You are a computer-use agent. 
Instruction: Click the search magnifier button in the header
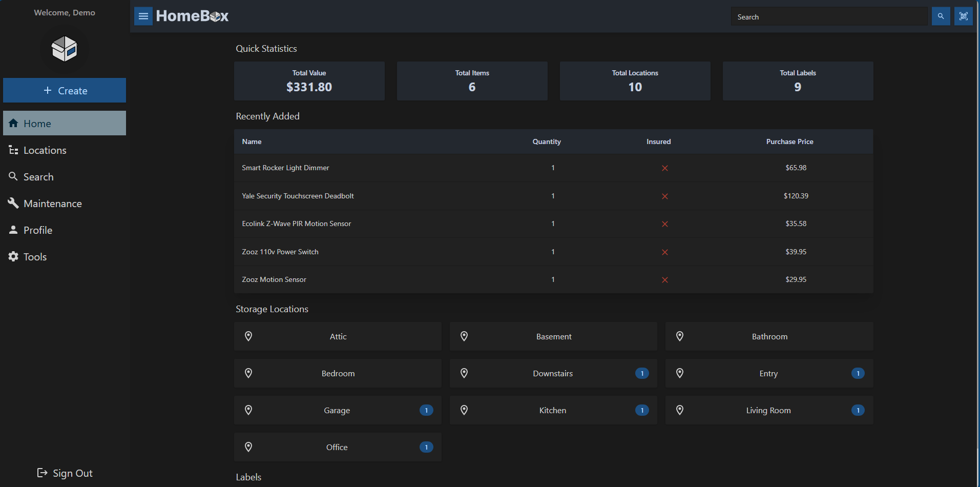point(941,16)
